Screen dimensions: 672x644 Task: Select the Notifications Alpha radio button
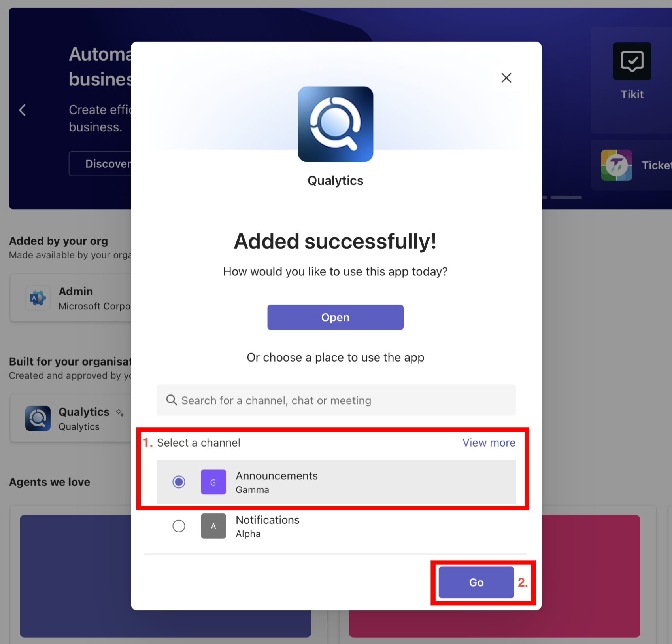[x=179, y=526]
